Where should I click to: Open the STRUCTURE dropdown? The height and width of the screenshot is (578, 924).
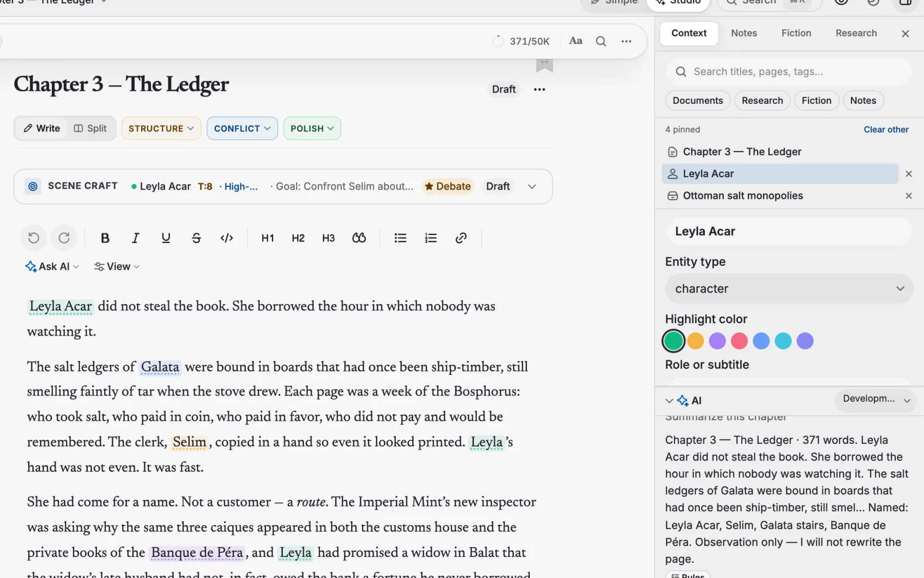tap(161, 128)
